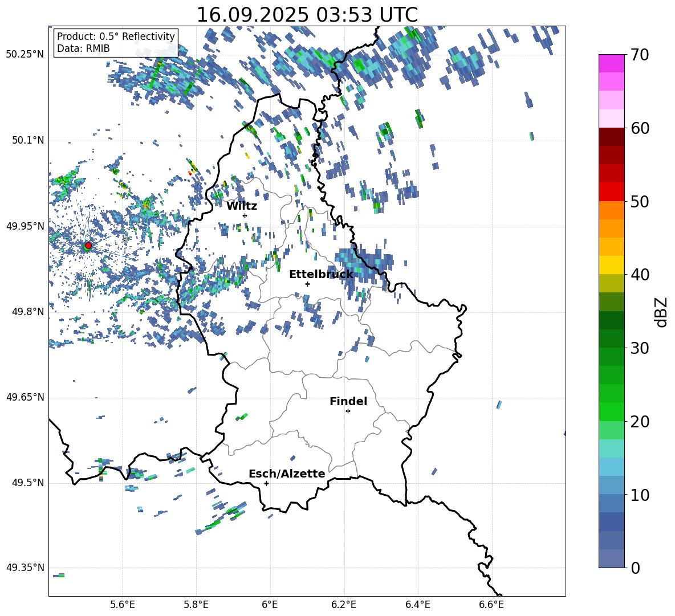Image resolution: width=675 pixels, height=616 pixels.
Task: Click the 50.25°N latitude label
Action: (x=25, y=54)
